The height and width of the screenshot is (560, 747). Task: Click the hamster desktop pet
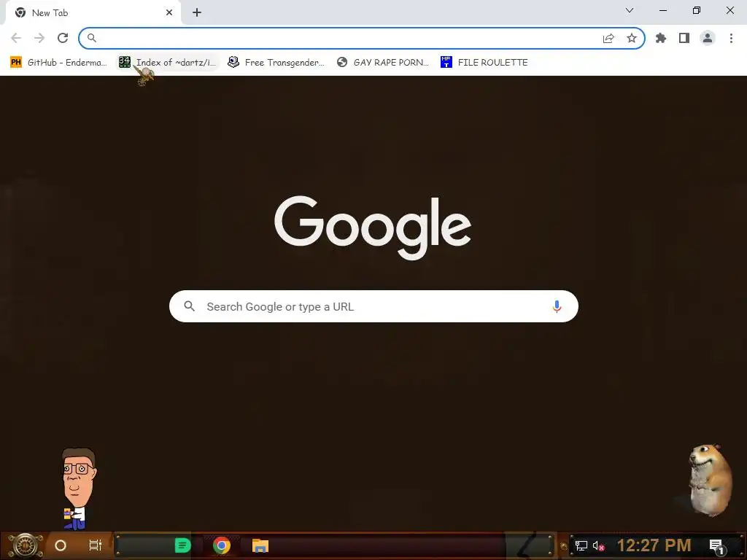(709, 480)
